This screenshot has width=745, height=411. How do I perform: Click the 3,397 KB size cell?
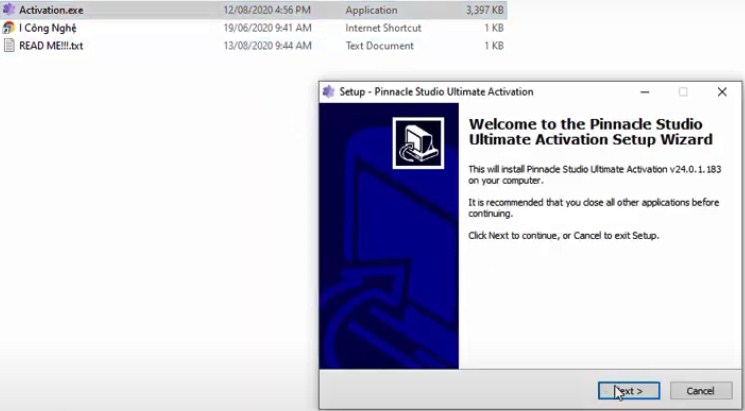(485, 10)
